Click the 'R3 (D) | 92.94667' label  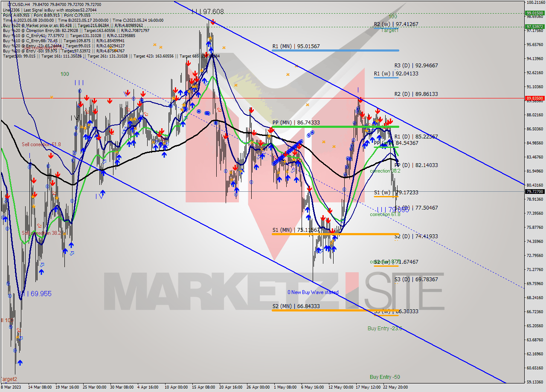click(x=416, y=66)
